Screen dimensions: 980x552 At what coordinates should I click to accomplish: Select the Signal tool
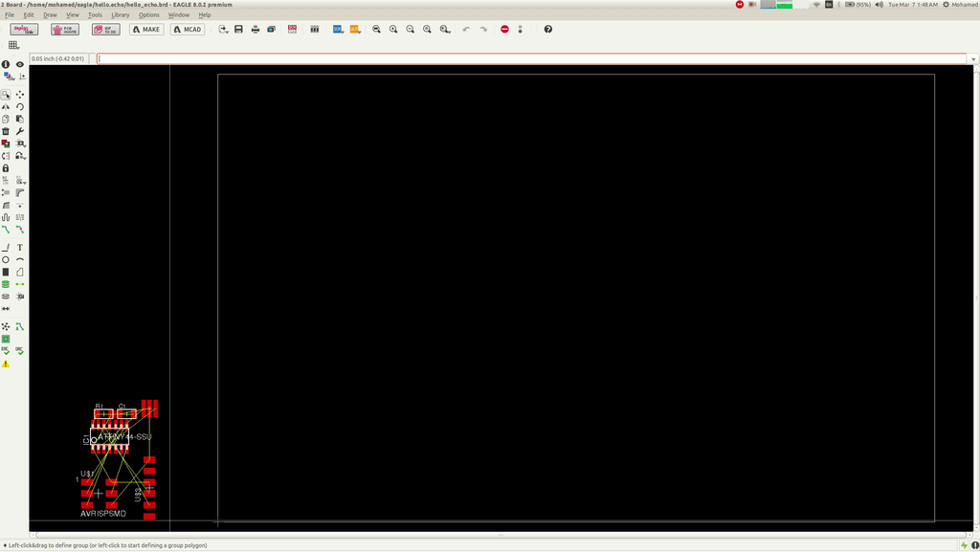click(x=20, y=284)
